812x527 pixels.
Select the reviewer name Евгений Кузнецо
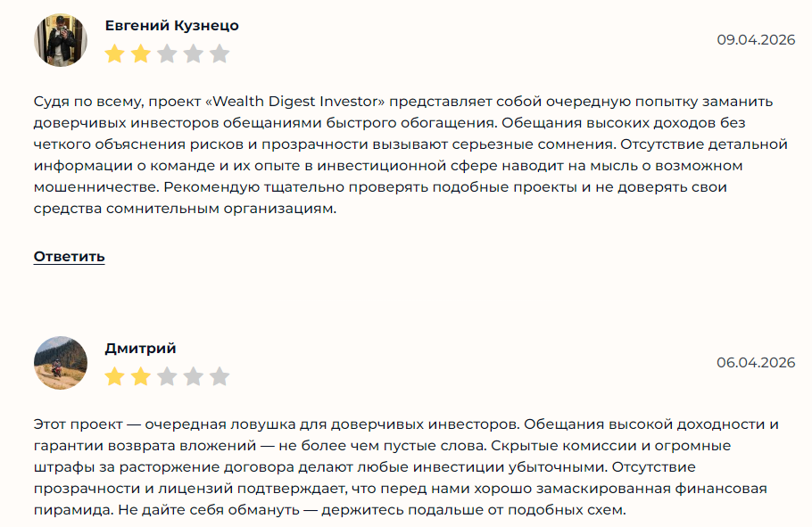point(171,26)
